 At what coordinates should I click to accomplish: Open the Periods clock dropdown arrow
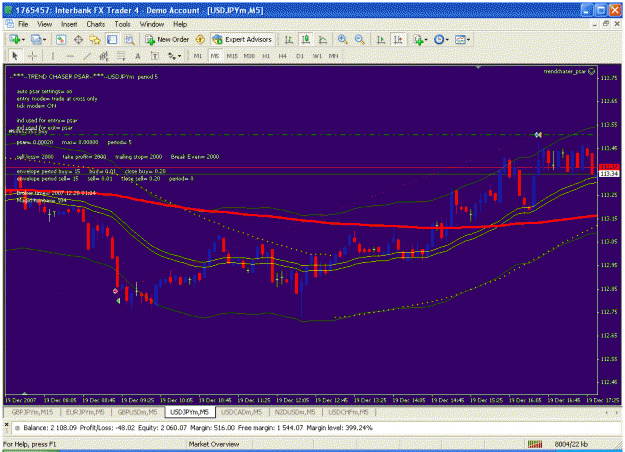tap(447, 40)
